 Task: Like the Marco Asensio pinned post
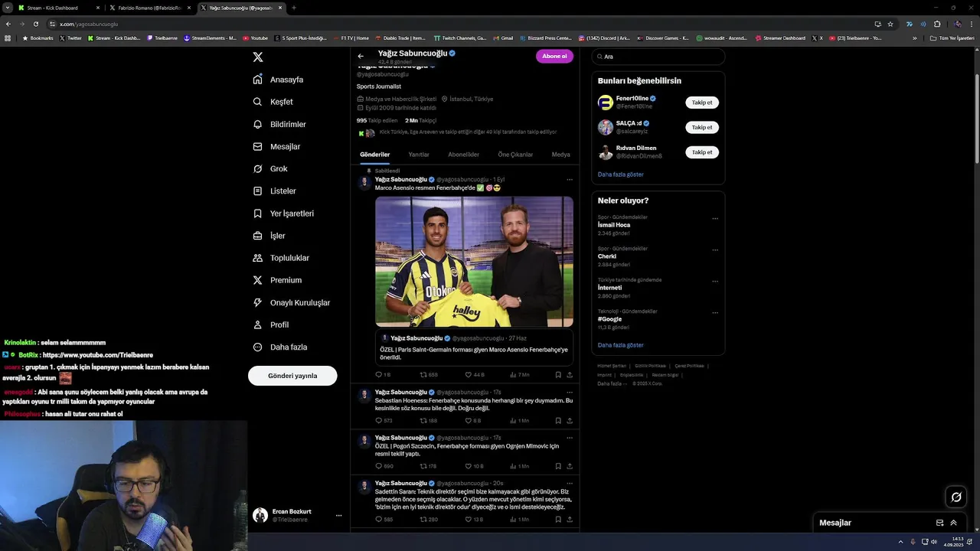pos(475,375)
